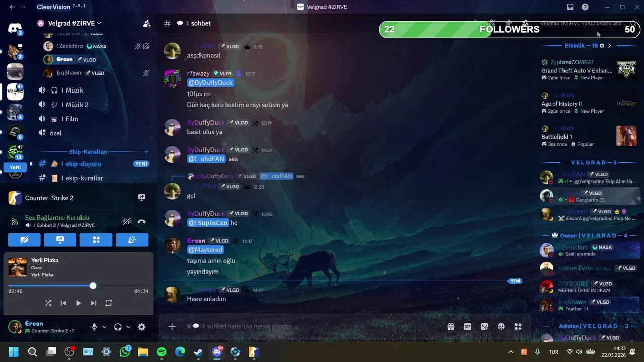Expand the Etkinlik section arrow

click(610, 46)
